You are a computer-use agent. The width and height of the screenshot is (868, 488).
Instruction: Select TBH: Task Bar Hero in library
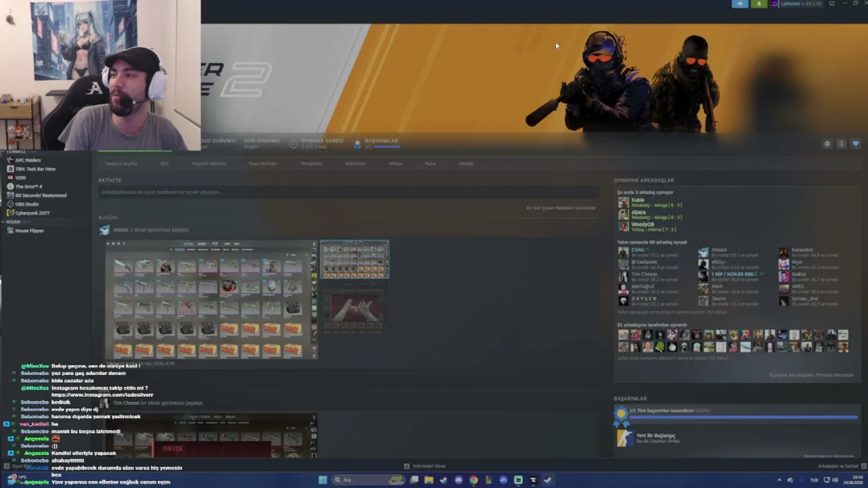click(x=35, y=169)
